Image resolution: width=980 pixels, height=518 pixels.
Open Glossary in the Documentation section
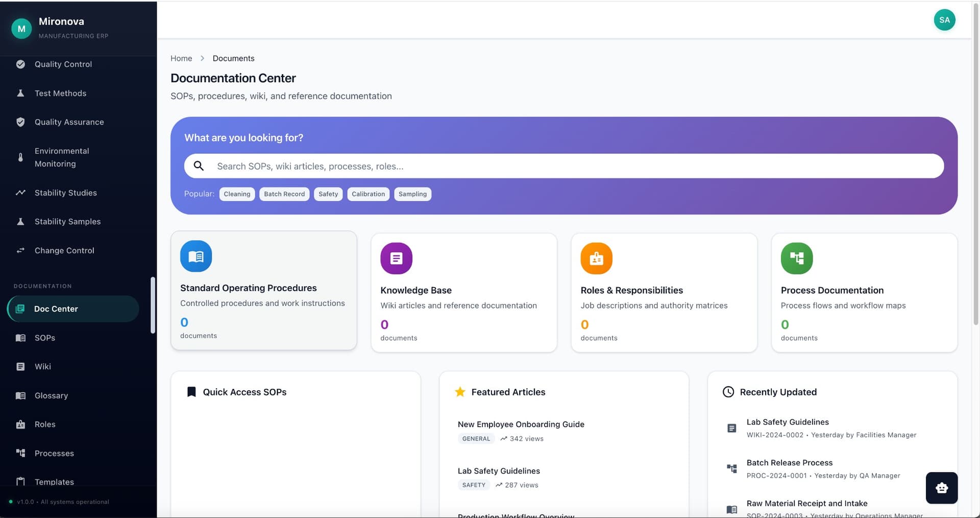51,395
